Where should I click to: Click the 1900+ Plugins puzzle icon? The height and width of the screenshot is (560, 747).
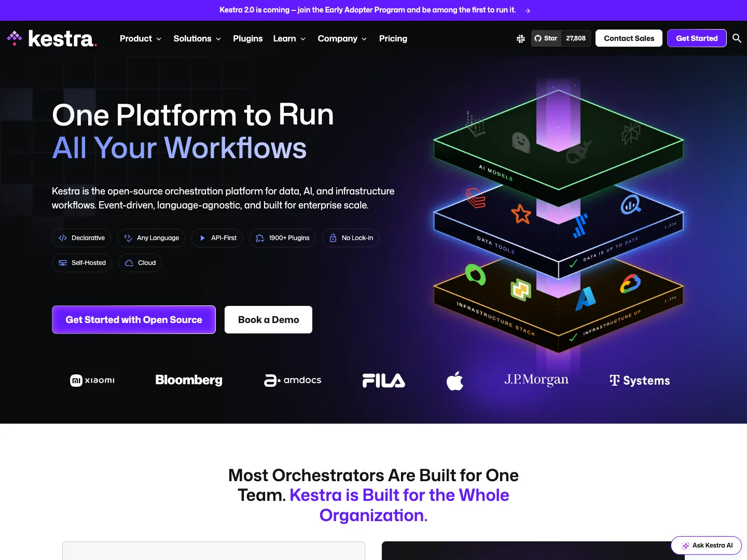coord(260,238)
